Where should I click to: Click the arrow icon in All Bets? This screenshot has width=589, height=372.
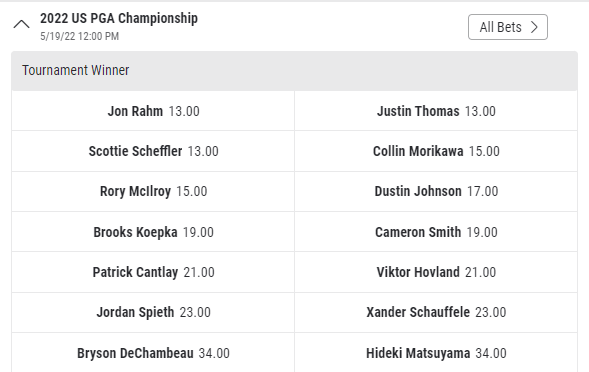click(534, 27)
